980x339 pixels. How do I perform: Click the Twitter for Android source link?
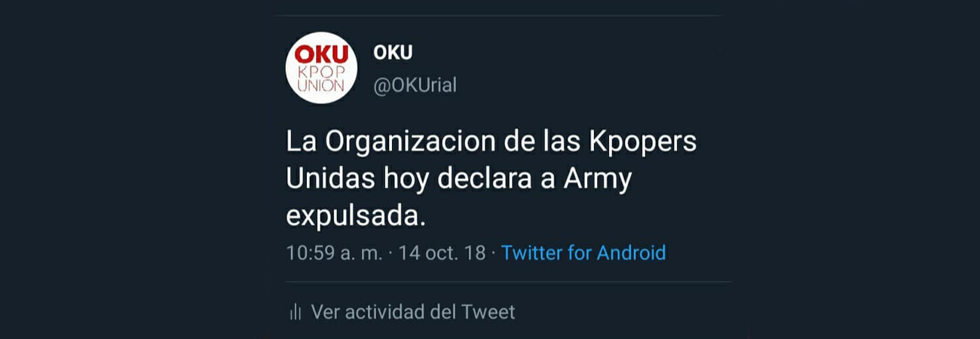[583, 252]
